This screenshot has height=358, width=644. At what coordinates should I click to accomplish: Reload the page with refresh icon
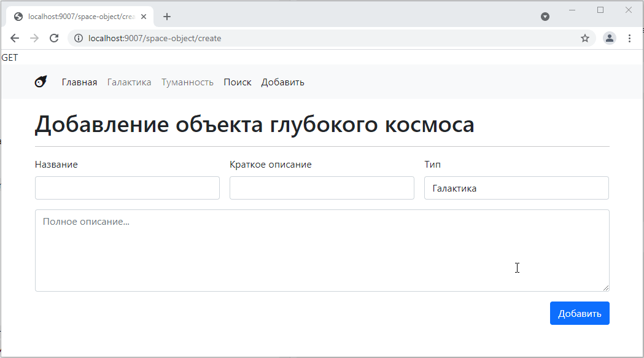click(54, 38)
